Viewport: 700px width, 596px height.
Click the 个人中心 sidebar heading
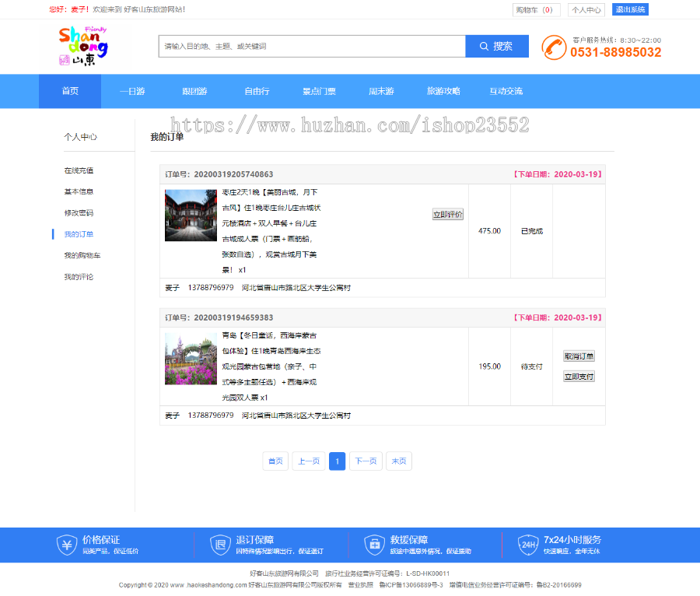tap(80, 137)
